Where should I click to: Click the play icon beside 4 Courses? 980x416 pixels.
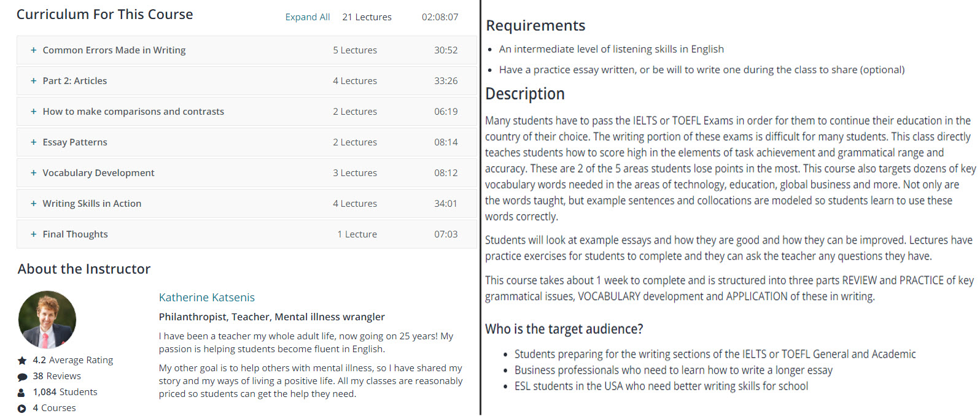point(22,409)
